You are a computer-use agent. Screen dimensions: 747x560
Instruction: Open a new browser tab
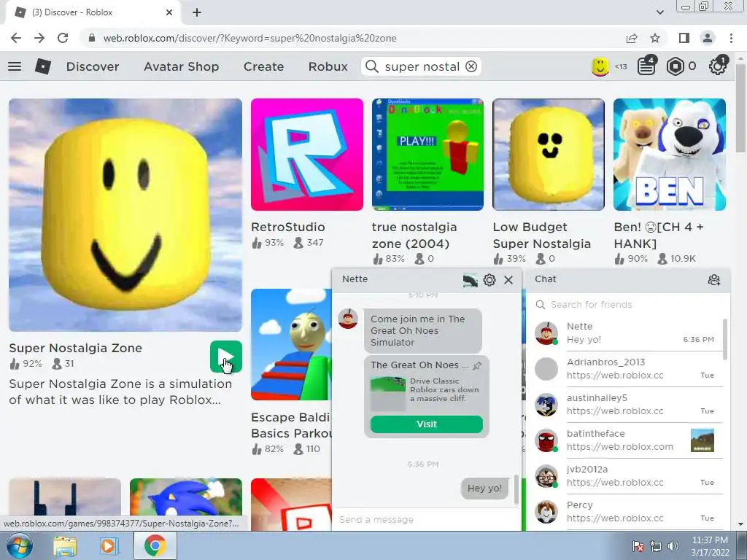click(197, 12)
